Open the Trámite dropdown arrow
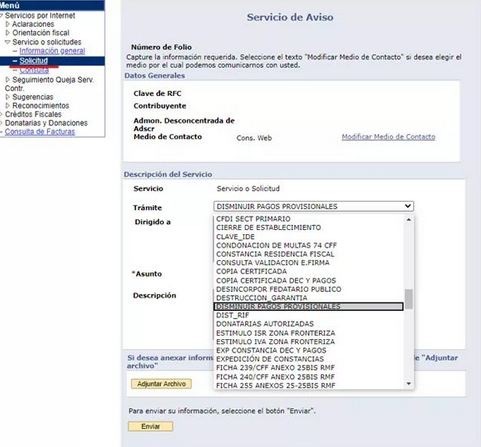The width and height of the screenshot is (481, 447). coord(408,206)
